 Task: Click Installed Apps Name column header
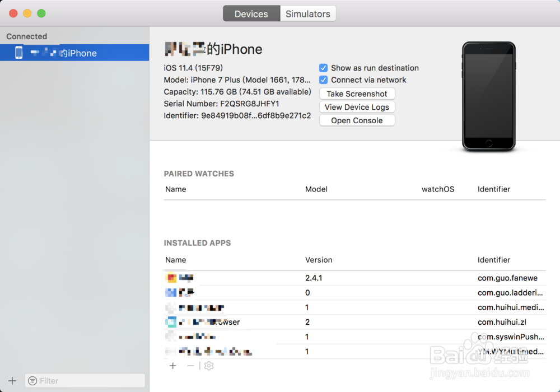pyautogui.click(x=175, y=259)
